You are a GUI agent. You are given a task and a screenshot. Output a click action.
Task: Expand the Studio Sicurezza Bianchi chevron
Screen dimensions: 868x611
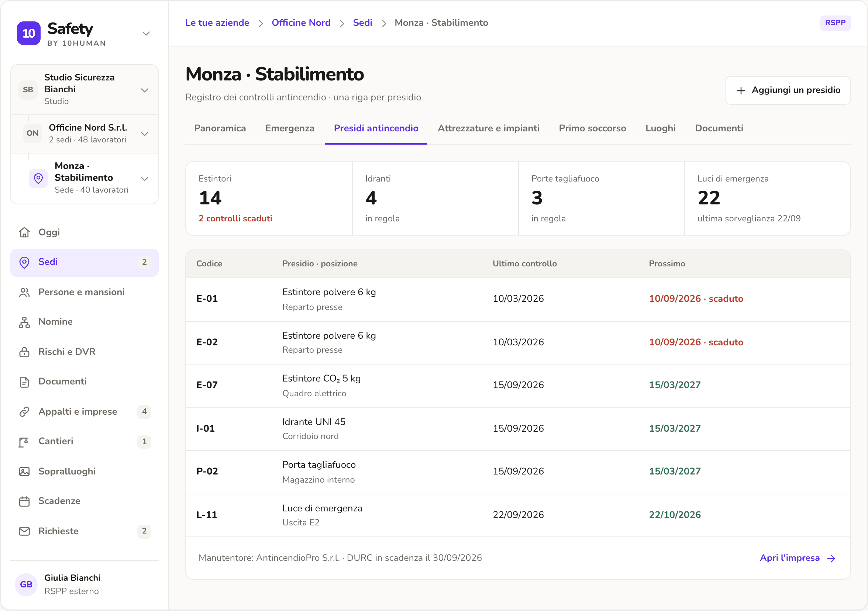(x=145, y=90)
